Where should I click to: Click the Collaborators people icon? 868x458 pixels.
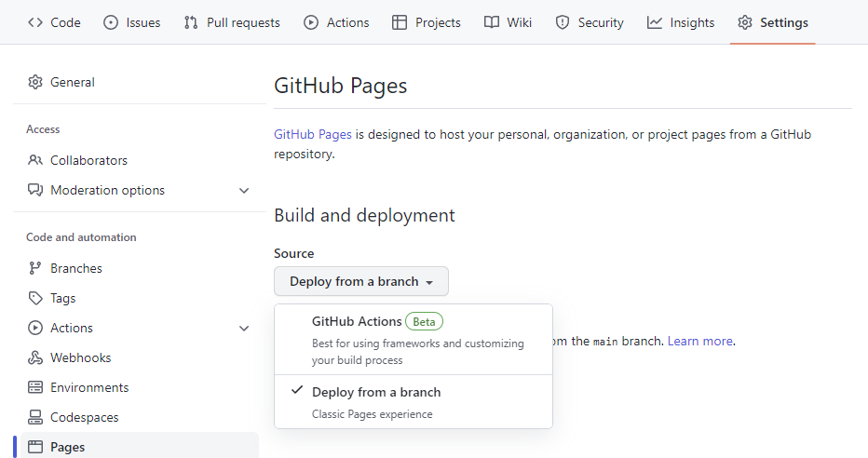35,160
